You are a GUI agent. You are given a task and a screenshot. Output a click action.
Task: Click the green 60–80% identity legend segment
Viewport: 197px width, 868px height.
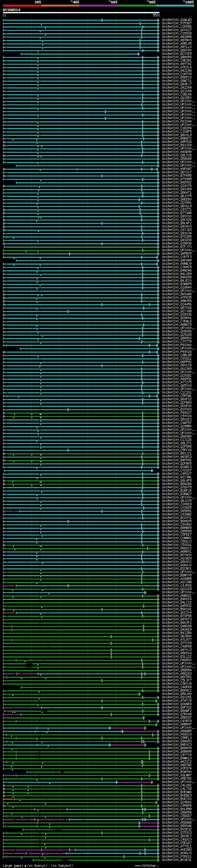(x=137, y=6)
